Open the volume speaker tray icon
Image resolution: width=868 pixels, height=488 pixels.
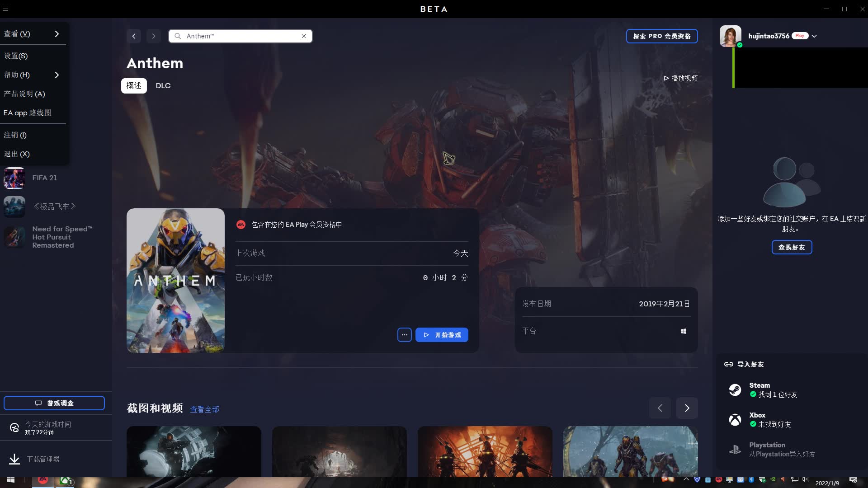point(806,479)
